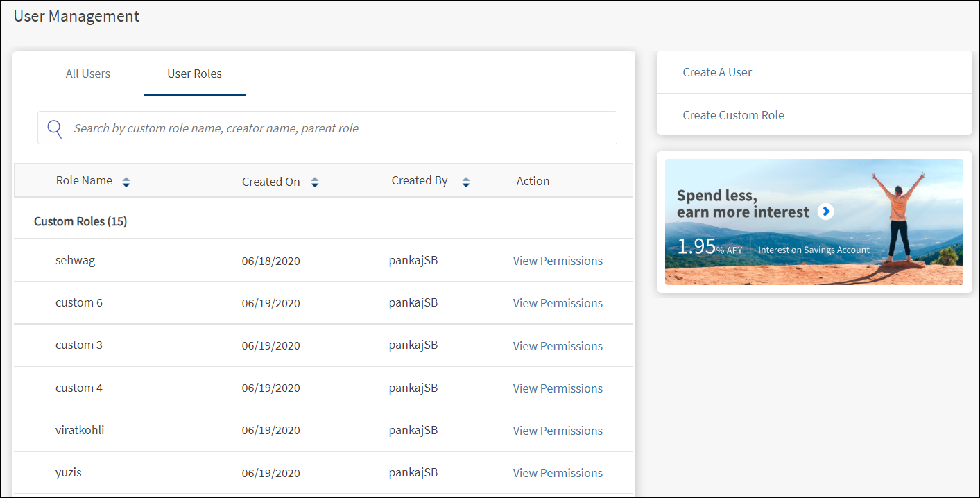View Permissions for yuzis role
Screen dimensions: 980x498
[x=558, y=473]
